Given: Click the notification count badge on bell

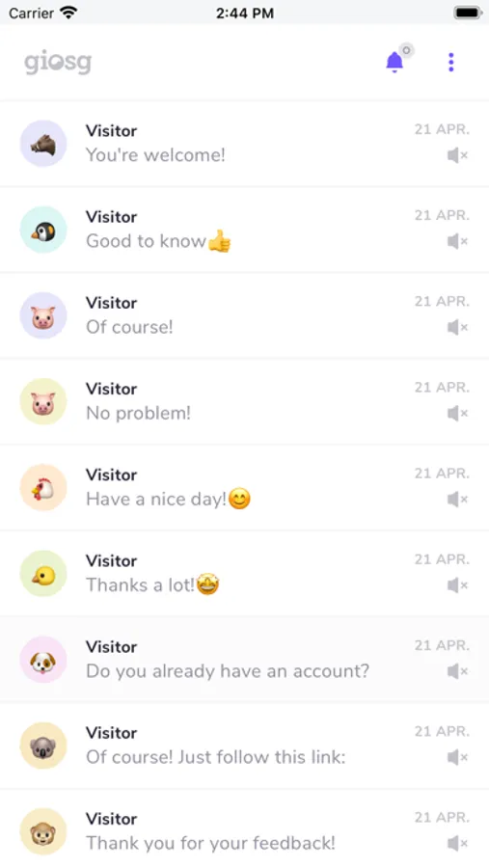Looking at the screenshot, I should click(x=406, y=50).
